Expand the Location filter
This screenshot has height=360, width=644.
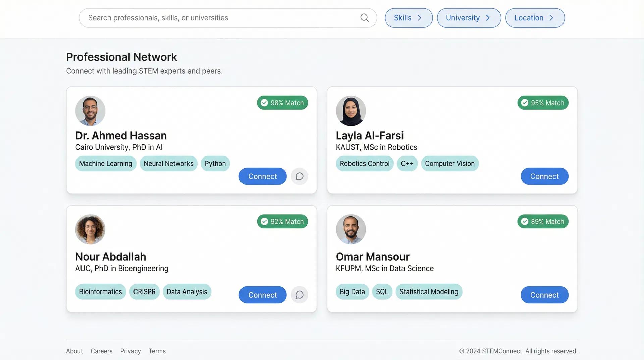pyautogui.click(x=535, y=18)
